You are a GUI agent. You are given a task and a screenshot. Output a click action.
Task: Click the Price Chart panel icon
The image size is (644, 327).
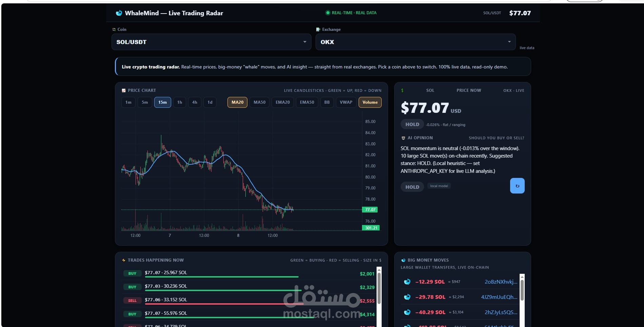tap(124, 90)
